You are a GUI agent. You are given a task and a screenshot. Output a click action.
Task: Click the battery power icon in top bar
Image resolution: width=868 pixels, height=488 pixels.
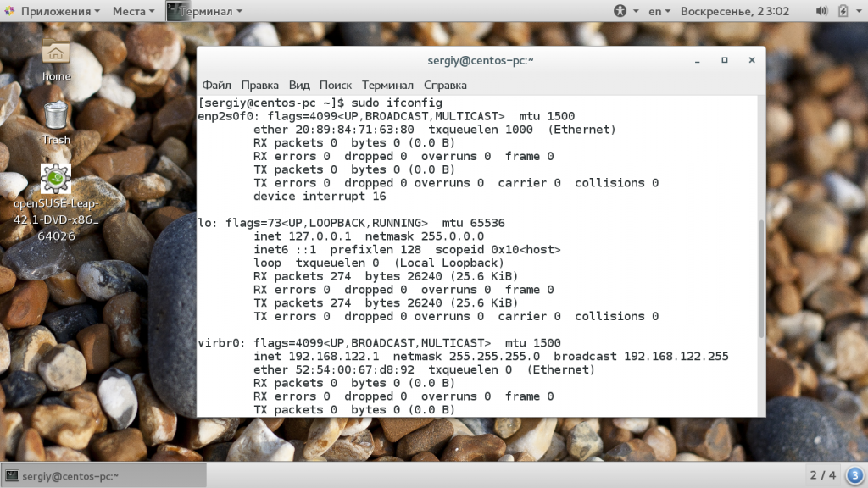tap(843, 11)
